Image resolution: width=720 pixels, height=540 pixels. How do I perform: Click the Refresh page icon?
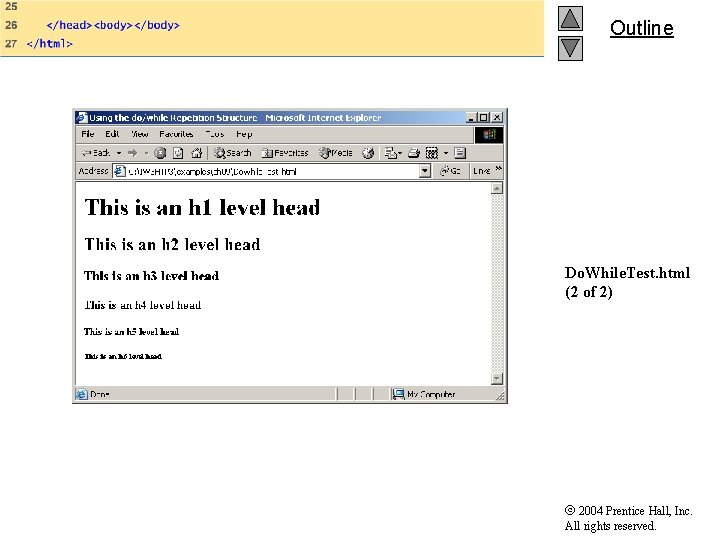(x=178, y=153)
